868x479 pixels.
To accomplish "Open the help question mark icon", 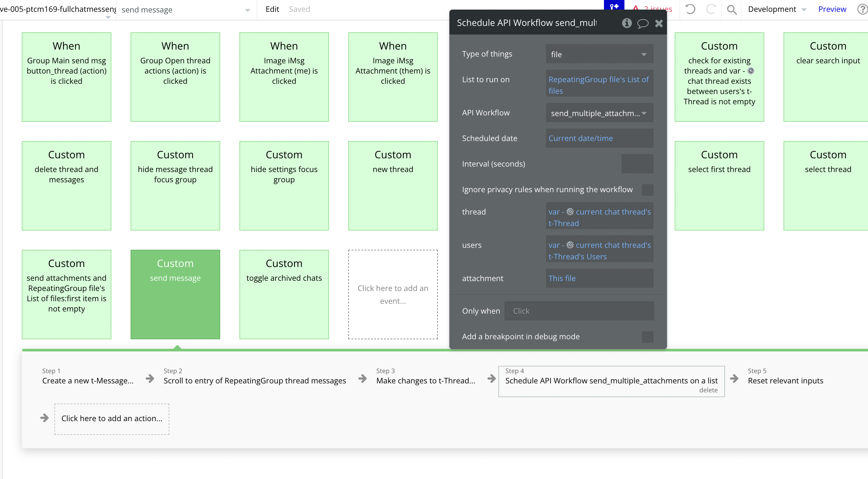I will 862,9.
